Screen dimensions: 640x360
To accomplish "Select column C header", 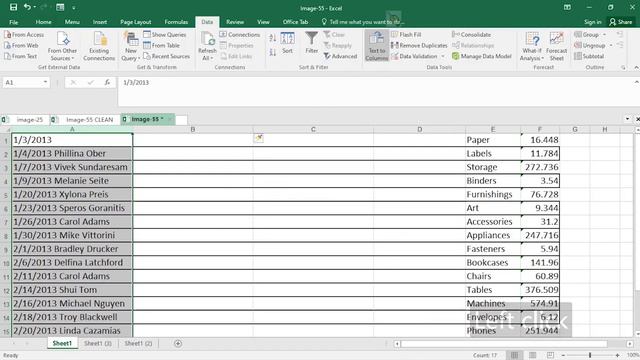I will [313, 129].
